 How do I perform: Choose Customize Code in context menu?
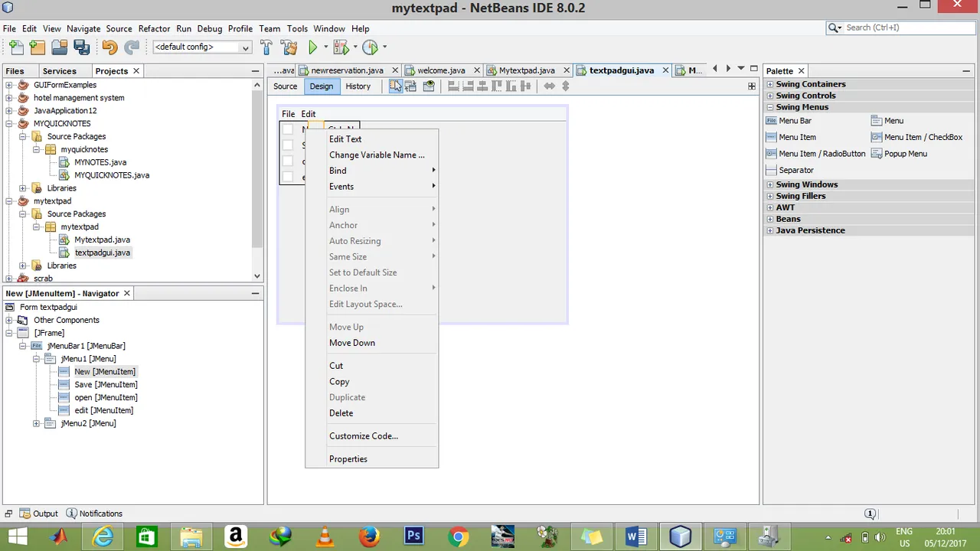click(x=371, y=436)
